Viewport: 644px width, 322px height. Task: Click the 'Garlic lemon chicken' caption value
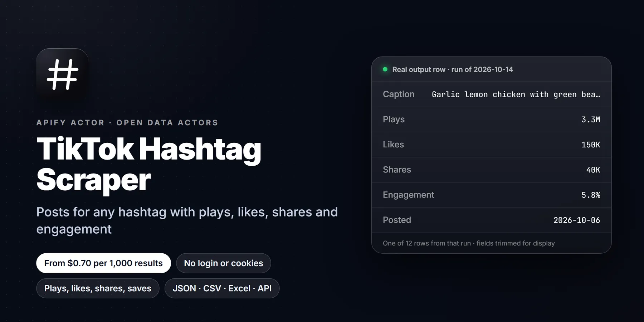pyautogui.click(x=516, y=94)
